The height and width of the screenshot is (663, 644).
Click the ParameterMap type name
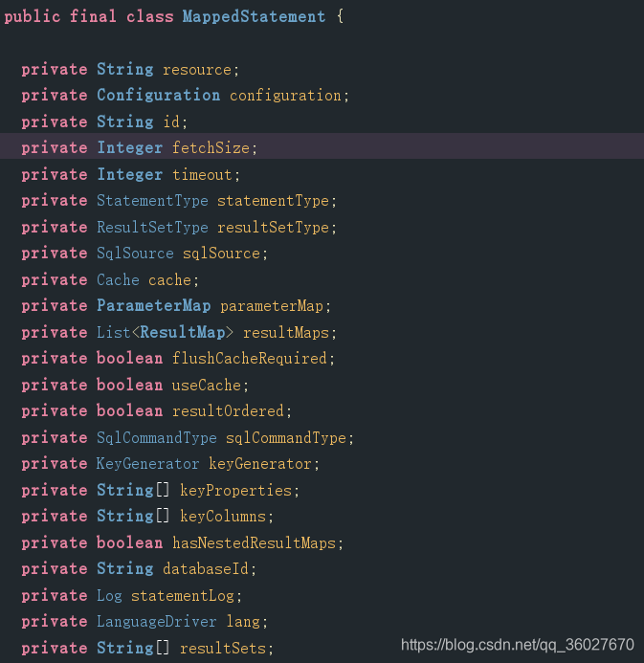pyautogui.click(x=154, y=306)
